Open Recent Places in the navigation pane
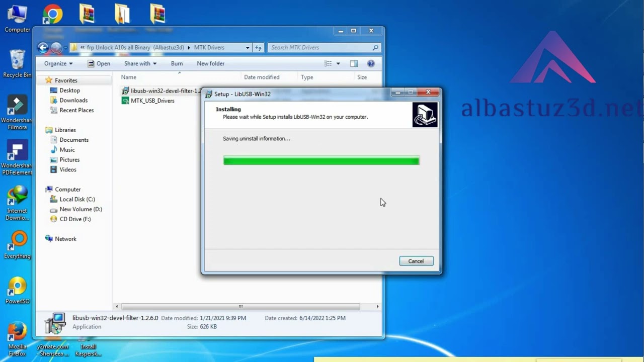644x362 pixels. click(x=76, y=111)
